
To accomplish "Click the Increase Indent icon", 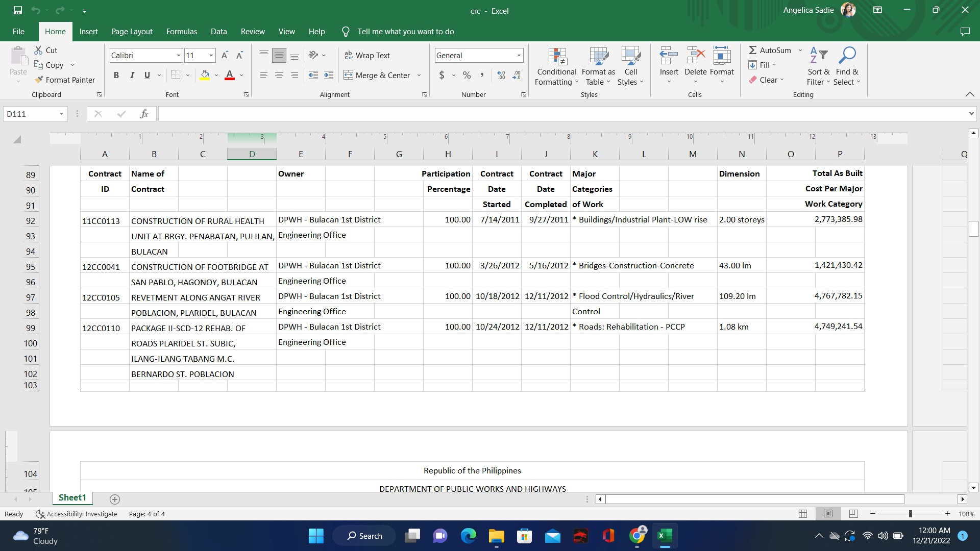I will [x=329, y=75].
